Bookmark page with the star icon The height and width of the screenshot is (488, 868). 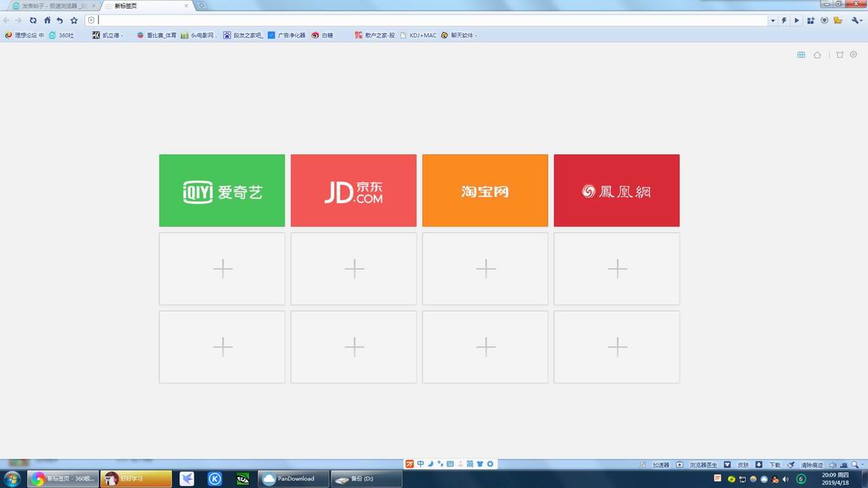click(74, 20)
